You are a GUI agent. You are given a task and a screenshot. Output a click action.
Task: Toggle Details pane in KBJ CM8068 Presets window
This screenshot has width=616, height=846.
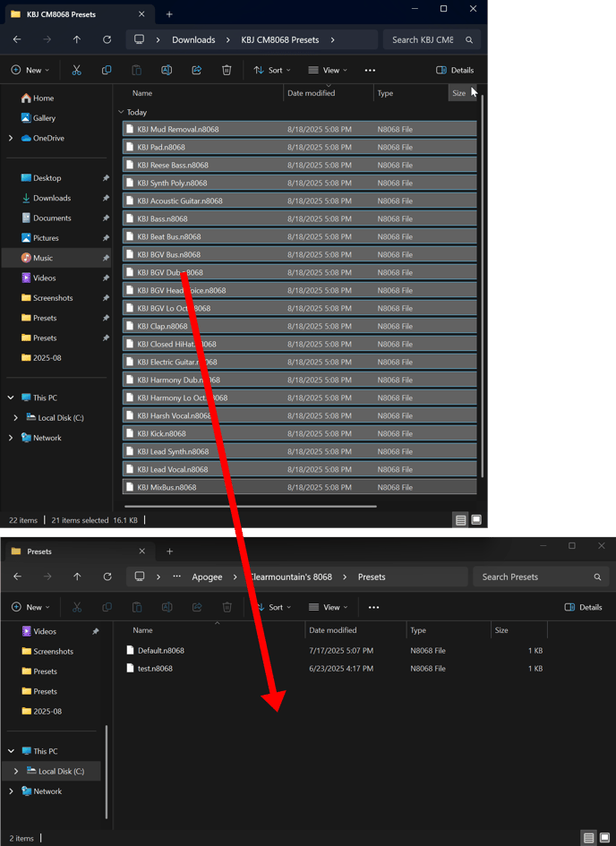point(455,70)
